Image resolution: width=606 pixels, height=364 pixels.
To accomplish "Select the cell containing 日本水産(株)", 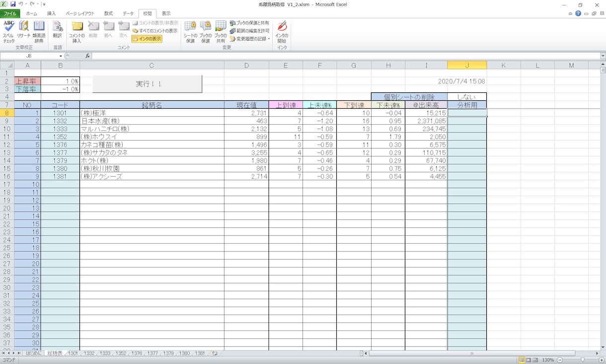I will [x=151, y=121].
